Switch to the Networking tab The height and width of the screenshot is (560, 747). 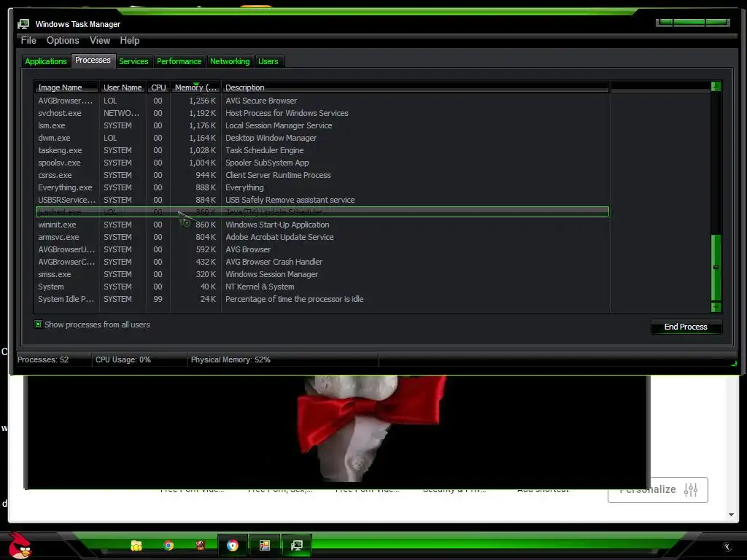click(230, 61)
